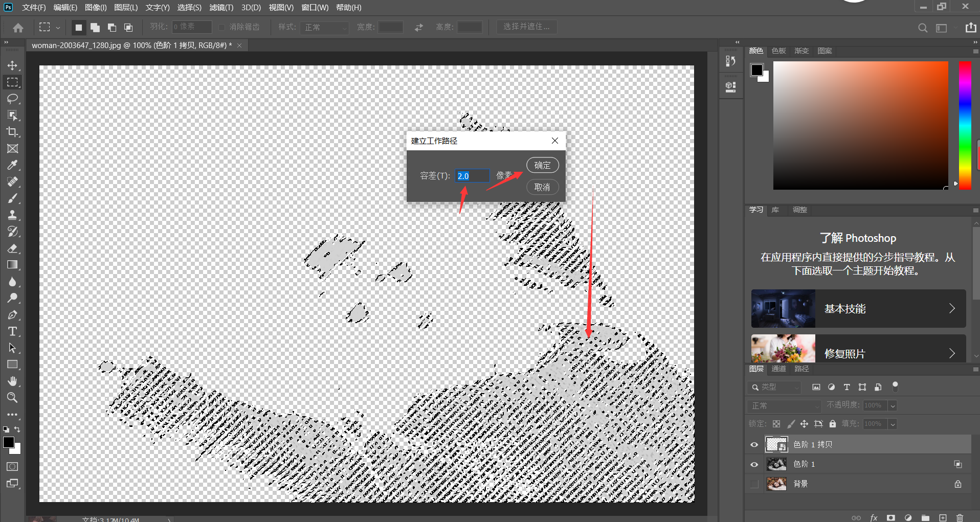Open the 不透明度 dropdown arrow
The width and height of the screenshot is (980, 522).
pos(893,406)
